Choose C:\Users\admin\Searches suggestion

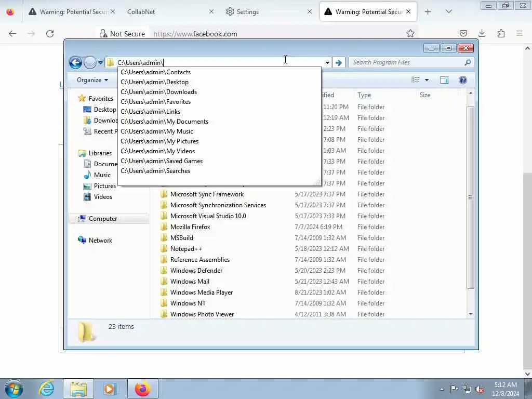219,170
